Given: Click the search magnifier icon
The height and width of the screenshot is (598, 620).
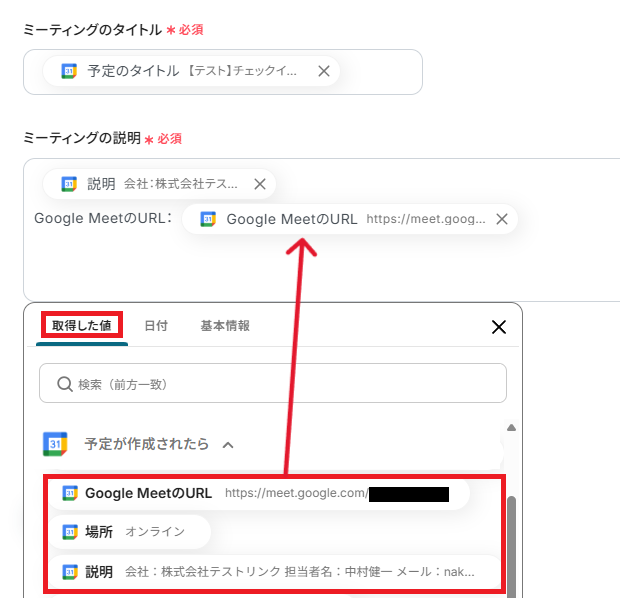Looking at the screenshot, I should pos(65,384).
